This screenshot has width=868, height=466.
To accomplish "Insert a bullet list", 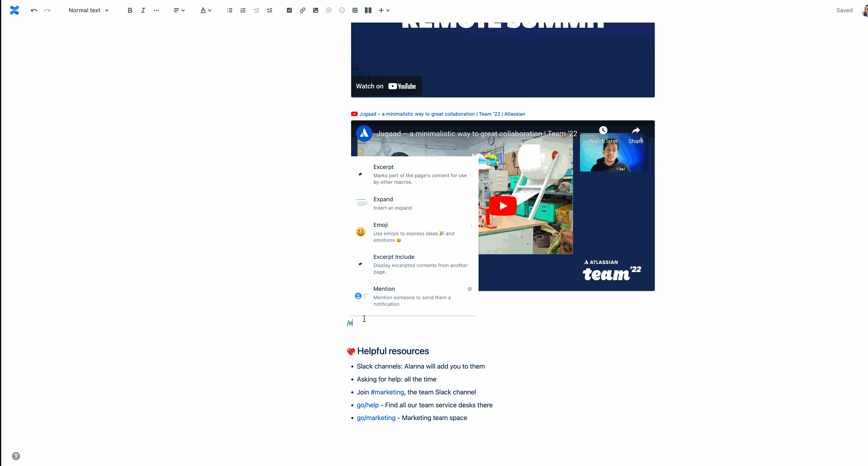I will point(230,10).
